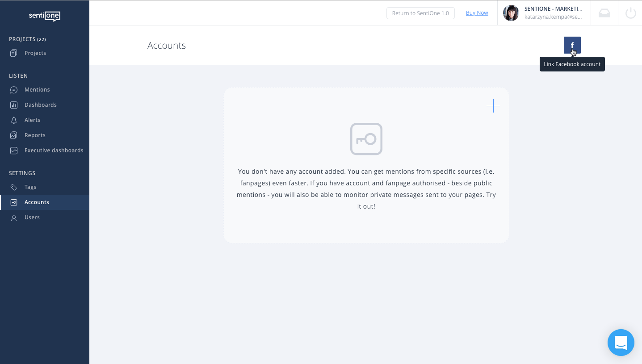Click the plus icon to add account
Image resolution: width=642 pixels, height=364 pixels.
click(x=493, y=106)
